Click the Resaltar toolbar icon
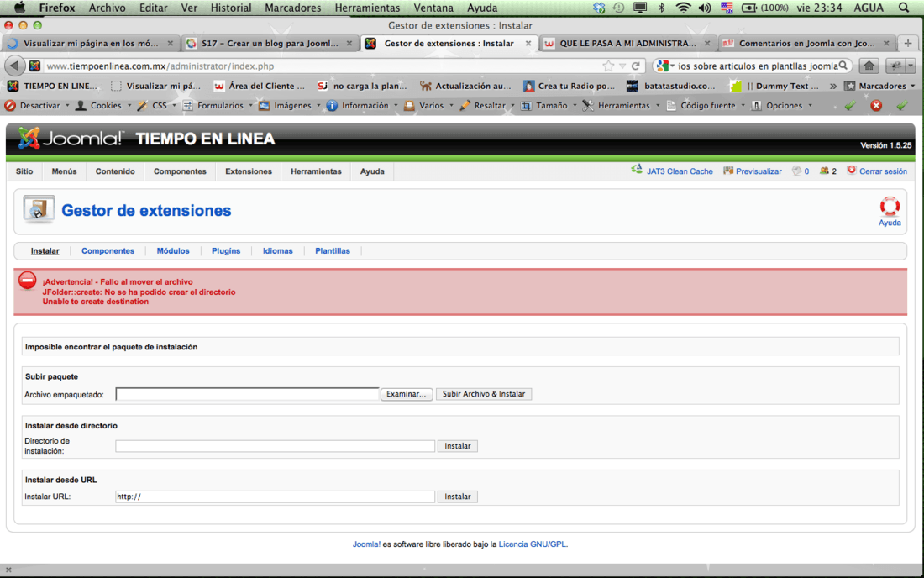 (x=465, y=106)
